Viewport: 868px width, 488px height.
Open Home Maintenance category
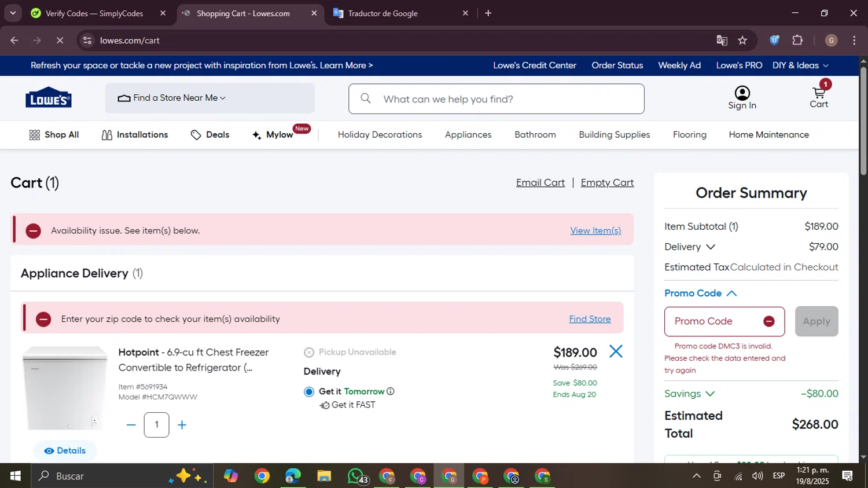(x=769, y=135)
